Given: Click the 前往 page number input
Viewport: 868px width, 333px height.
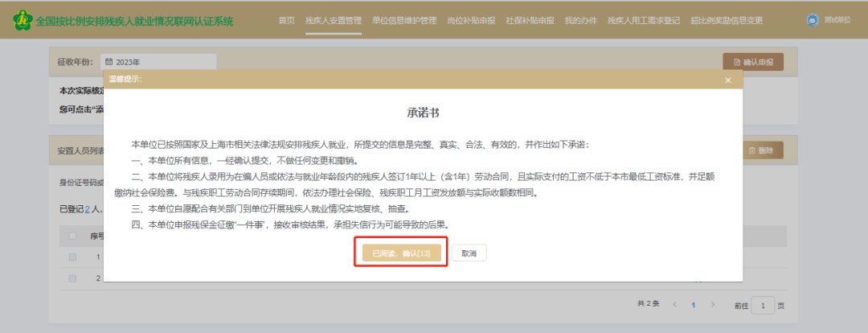Looking at the screenshot, I should point(763,306).
